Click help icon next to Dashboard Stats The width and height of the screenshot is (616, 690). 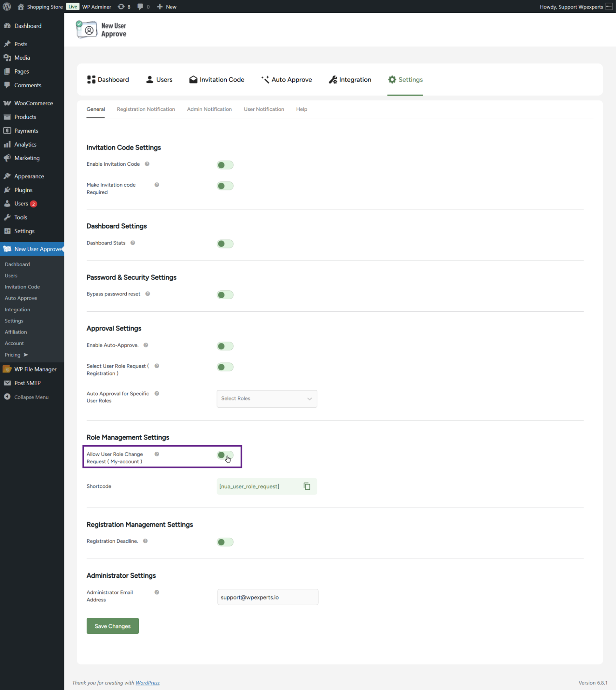point(133,243)
